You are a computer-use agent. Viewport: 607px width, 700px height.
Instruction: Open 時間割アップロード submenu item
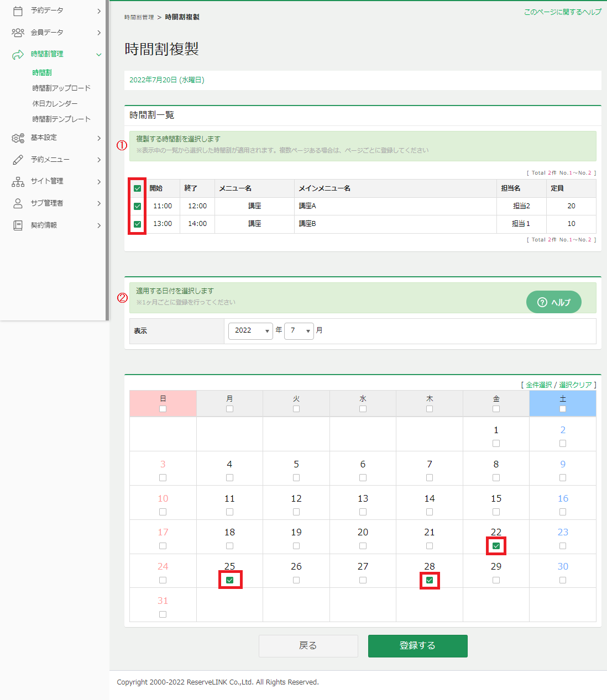(61, 88)
